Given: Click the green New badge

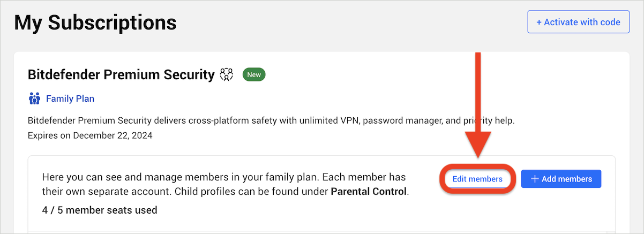Looking at the screenshot, I should coord(254,74).
